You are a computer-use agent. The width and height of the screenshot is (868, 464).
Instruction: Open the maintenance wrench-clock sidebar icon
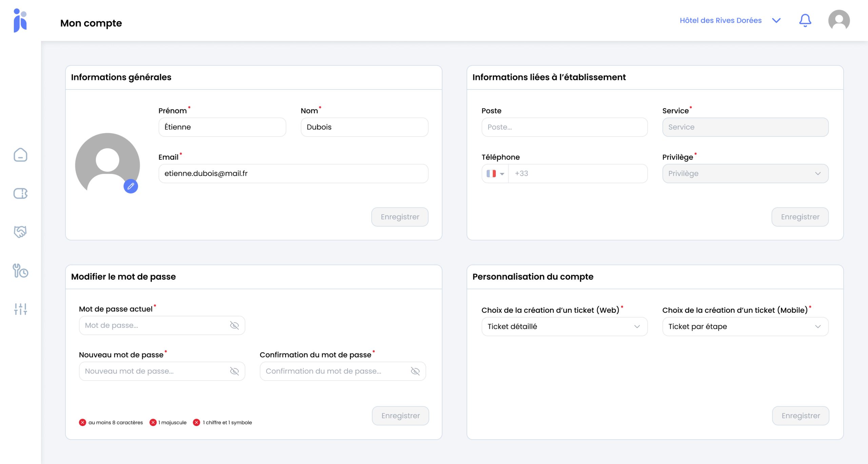[x=20, y=271]
